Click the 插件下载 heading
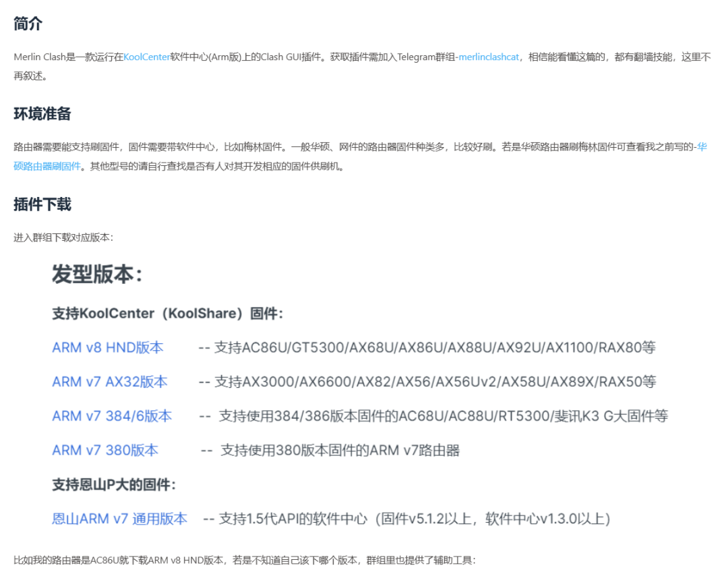728x572 pixels. [x=42, y=204]
